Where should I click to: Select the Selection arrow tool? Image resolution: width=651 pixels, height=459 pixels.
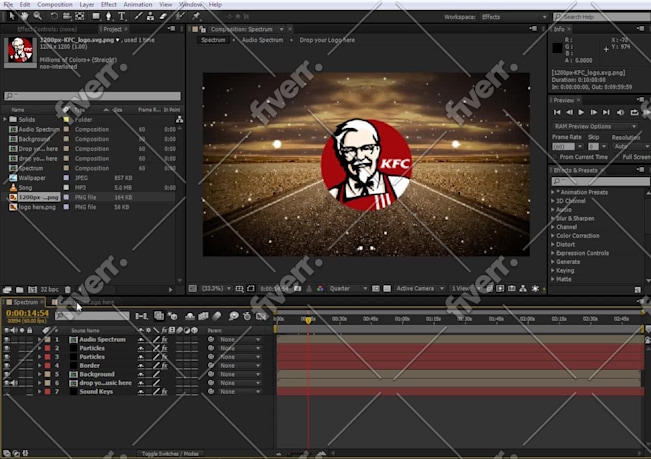point(12,16)
